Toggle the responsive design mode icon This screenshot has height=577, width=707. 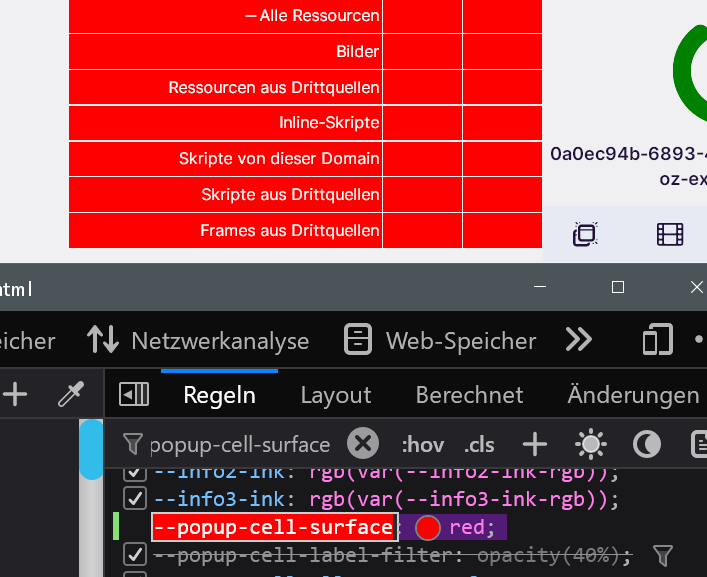coord(657,341)
